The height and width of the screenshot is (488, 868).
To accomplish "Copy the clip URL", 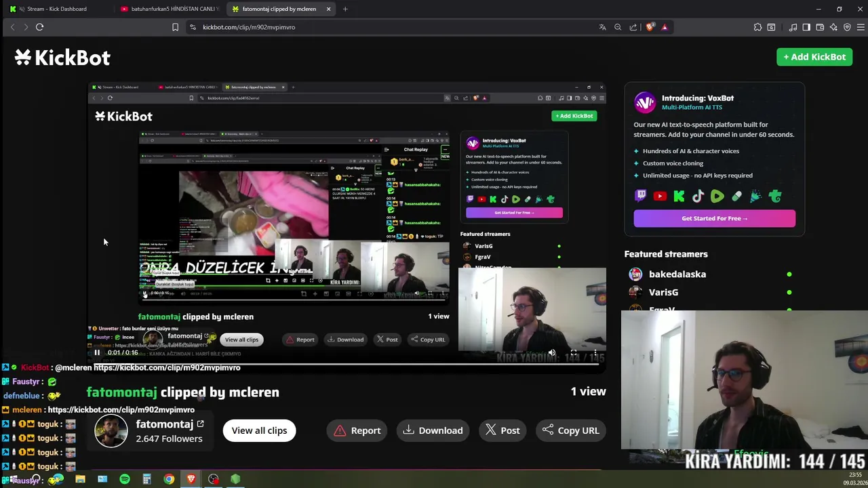I will click(x=571, y=430).
